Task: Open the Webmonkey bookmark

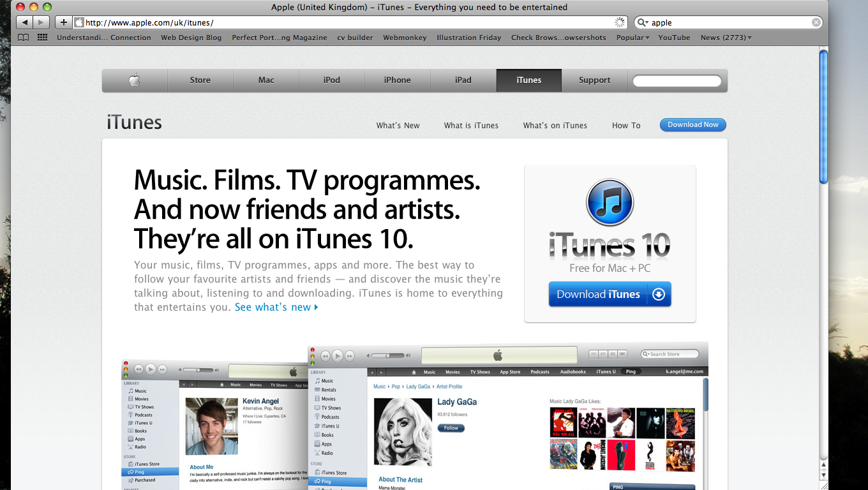Action: (x=405, y=38)
